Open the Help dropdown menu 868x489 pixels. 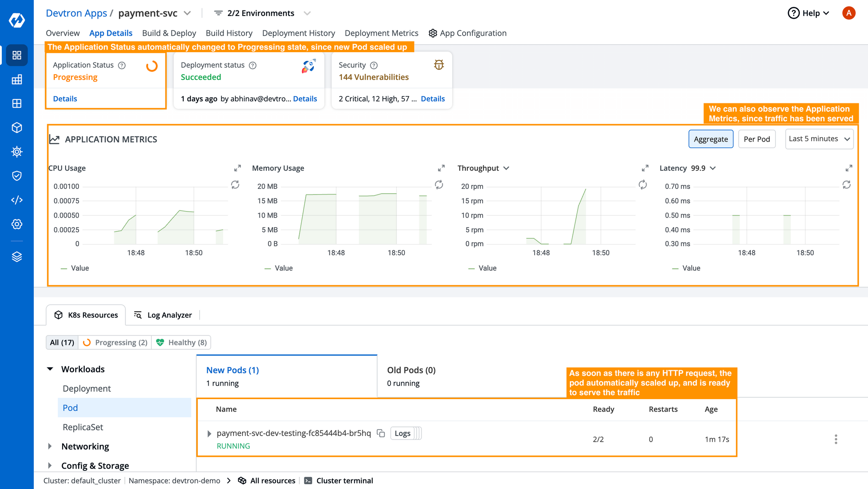808,13
